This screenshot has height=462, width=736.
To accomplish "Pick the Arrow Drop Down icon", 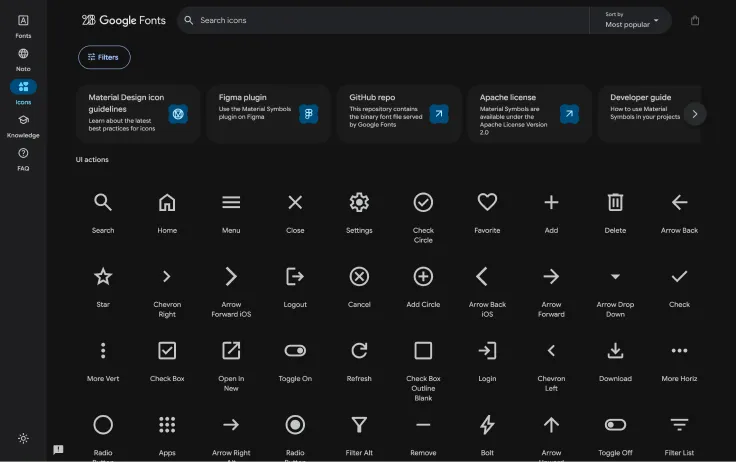I will pos(615,277).
